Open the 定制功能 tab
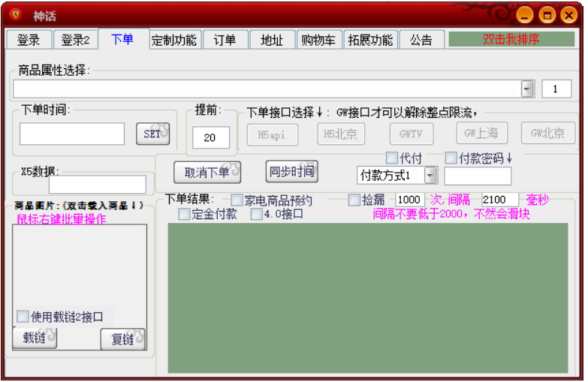The width and height of the screenshot is (588, 382). tap(173, 41)
